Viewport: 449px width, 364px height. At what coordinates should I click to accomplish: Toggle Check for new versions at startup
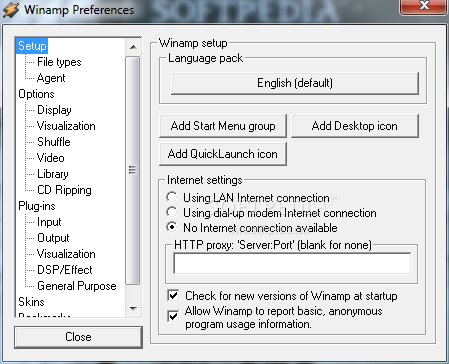pos(173,296)
